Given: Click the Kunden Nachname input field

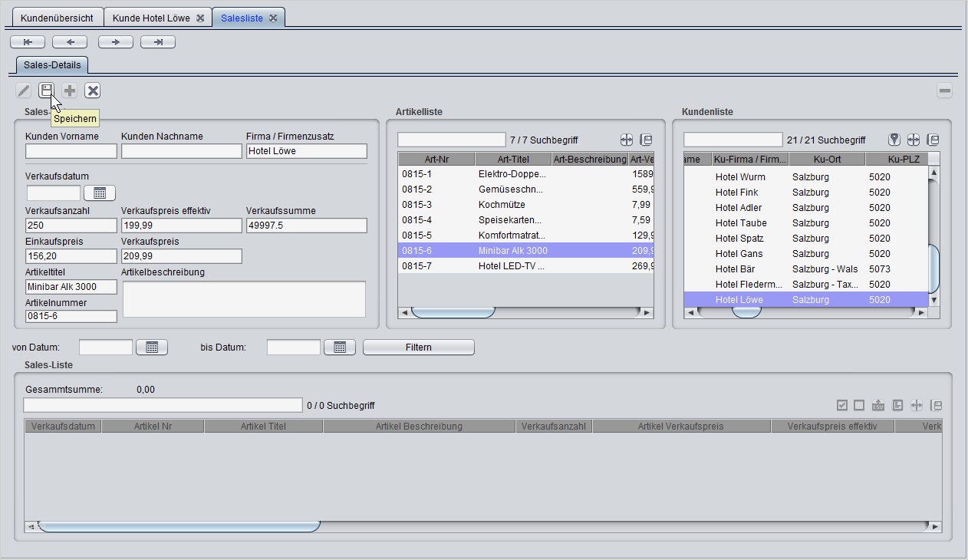Looking at the screenshot, I should click(182, 151).
